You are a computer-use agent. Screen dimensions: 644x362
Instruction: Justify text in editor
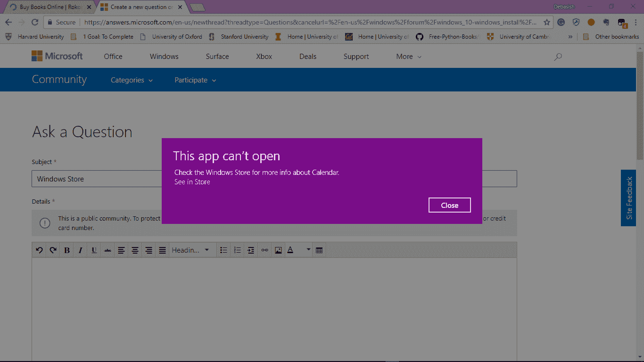tap(162, 250)
